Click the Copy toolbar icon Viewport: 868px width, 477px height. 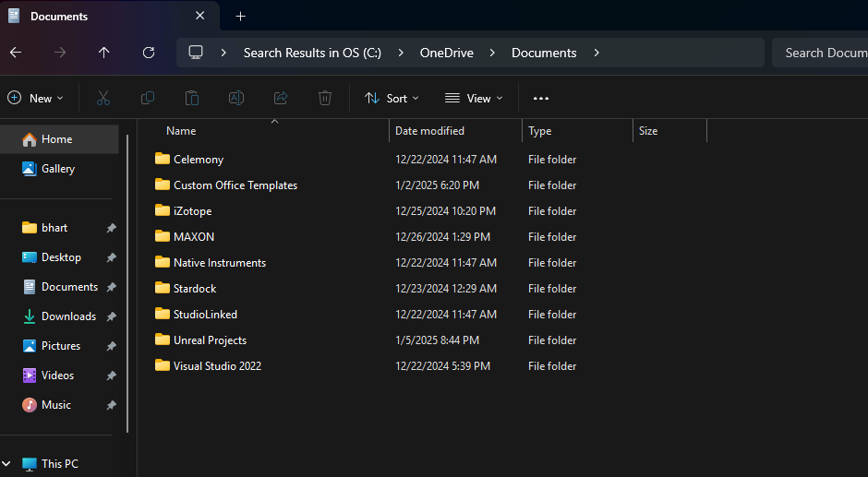pos(148,98)
